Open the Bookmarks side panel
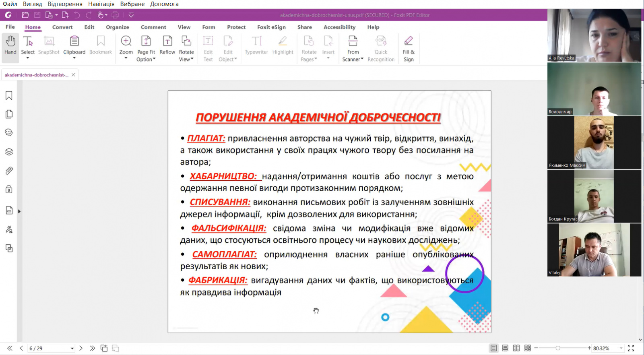This screenshot has width=644, height=355. (x=9, y=95)
